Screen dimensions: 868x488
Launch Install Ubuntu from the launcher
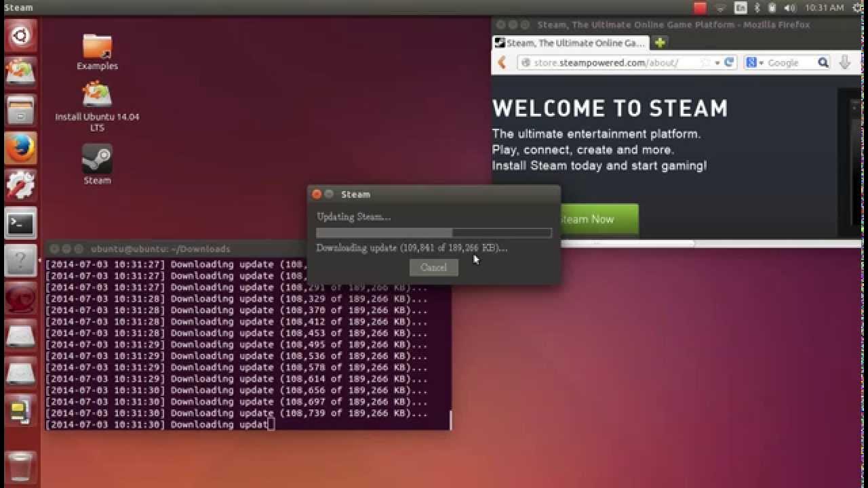[20, 73]
